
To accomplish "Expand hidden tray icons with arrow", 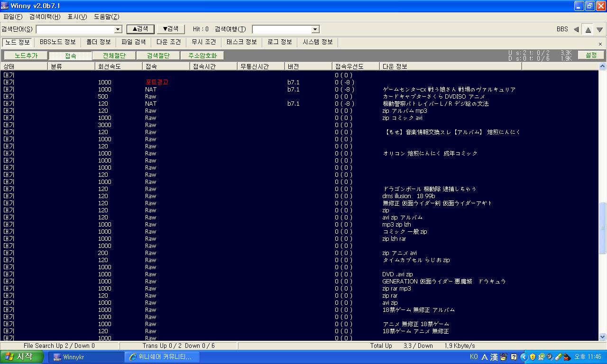I will 524,357.
